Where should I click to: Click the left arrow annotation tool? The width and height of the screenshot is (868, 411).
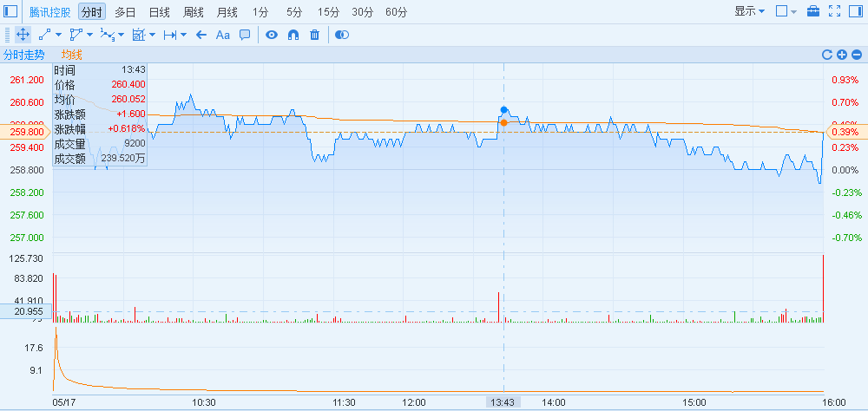(201, 35)
